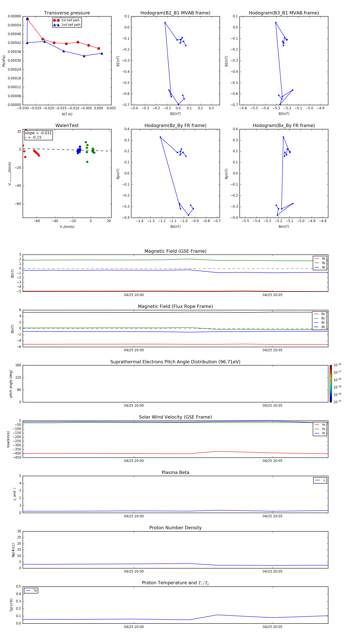Image resolution: width=351 pixels, height=644 pixels.
Task: Click the 'Bx' legend entry in GSE magnetic field
Action: pyautogui.click(x=320, y=259)
